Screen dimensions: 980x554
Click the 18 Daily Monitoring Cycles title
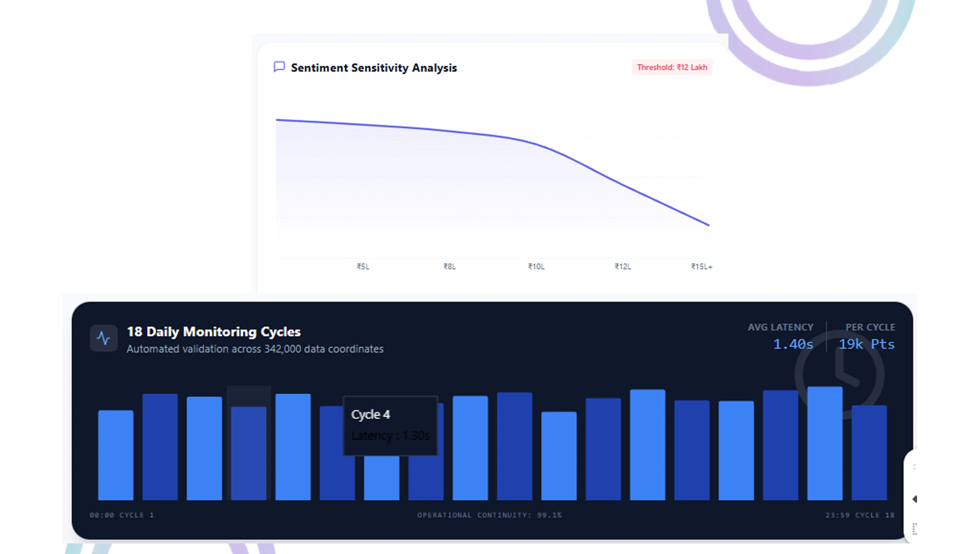pyautogui.click(x=214, y=332)
